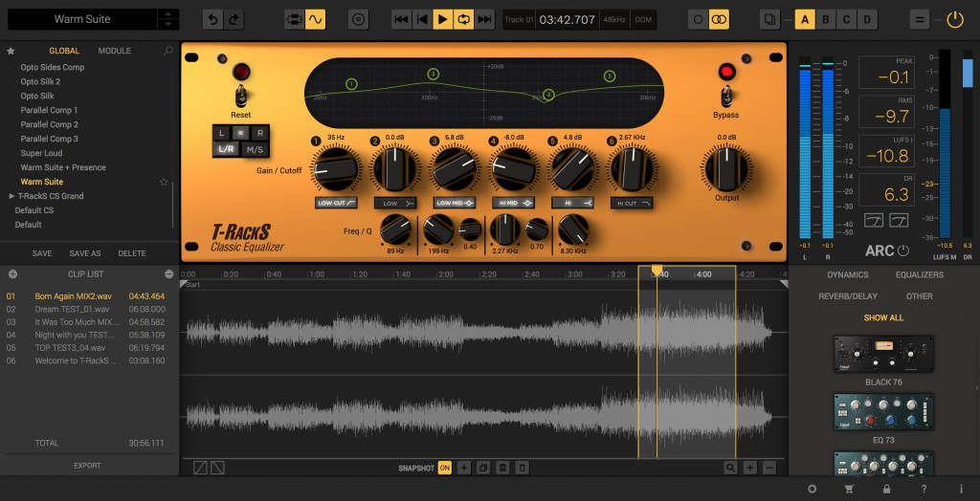Click the waveform zoom magnifier icon
Screen dimensions: 980x501
(731, 468)
